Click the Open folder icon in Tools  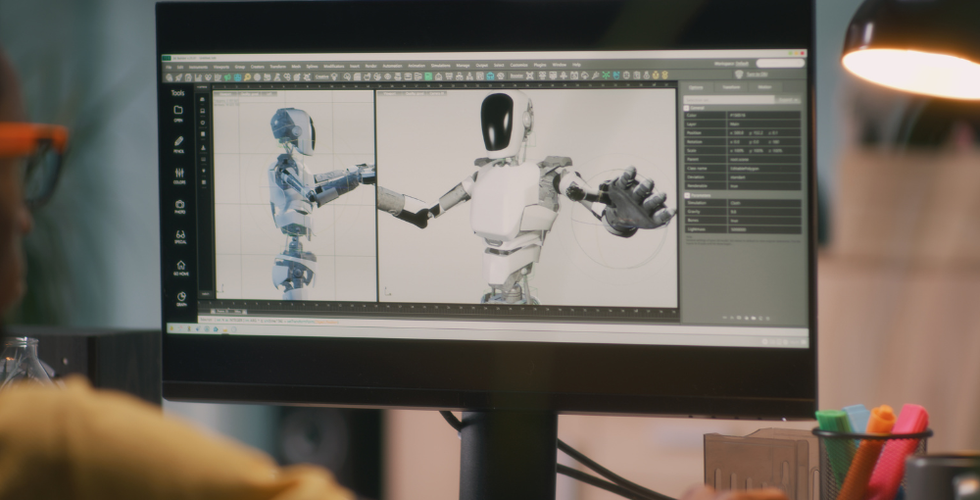tap(178, 112)
